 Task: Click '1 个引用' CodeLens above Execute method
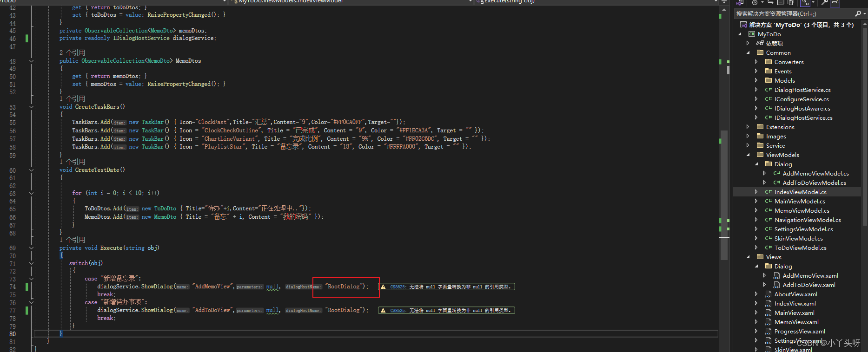[72, 240]
